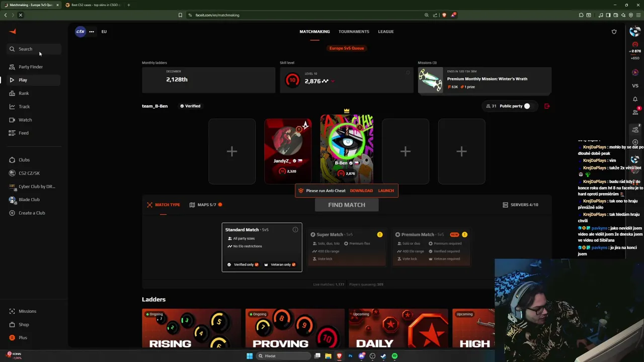Open the Monthly ladders 2,128th card
Image resolution: width=644 pixels, height=362 pixels.
(208, 80)
